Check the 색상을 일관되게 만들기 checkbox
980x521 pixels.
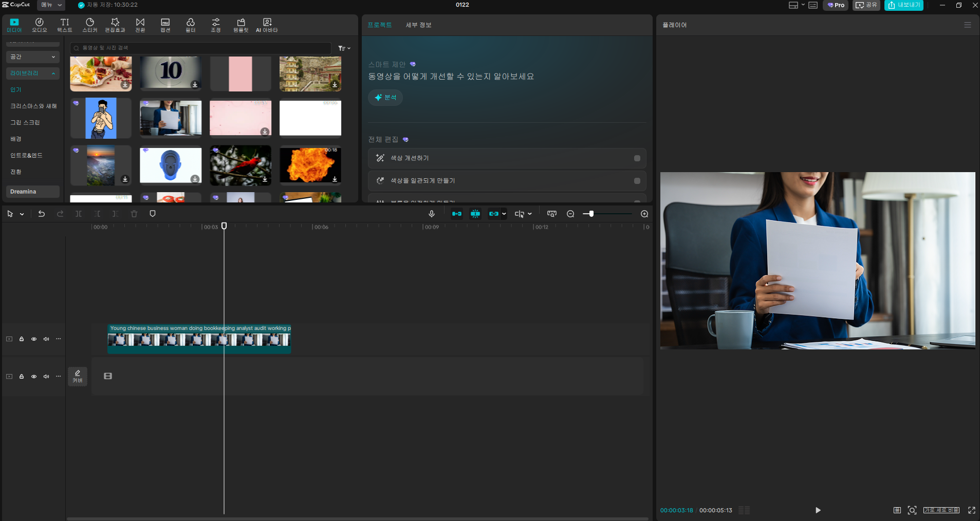click(637, 181)
